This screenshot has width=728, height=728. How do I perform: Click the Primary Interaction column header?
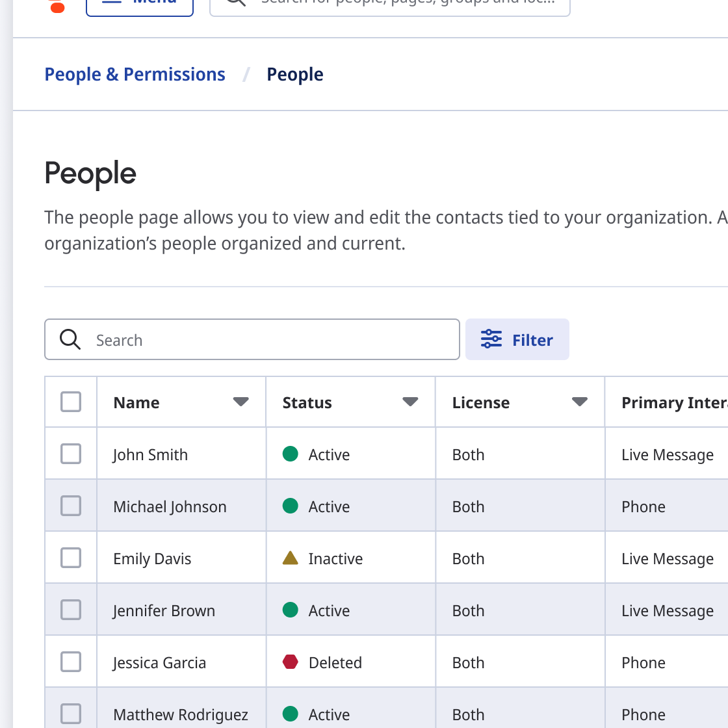pos(675,402)
